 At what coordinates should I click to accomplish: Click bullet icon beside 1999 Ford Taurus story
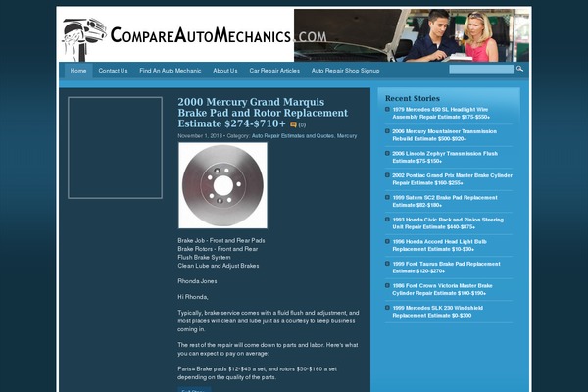[387, 264]
